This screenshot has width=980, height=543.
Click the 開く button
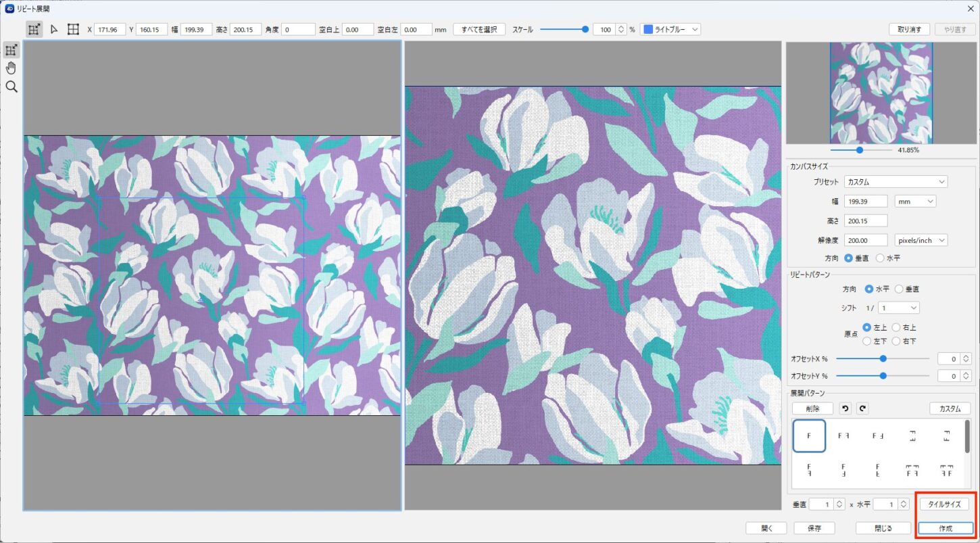tap(766, 528)
